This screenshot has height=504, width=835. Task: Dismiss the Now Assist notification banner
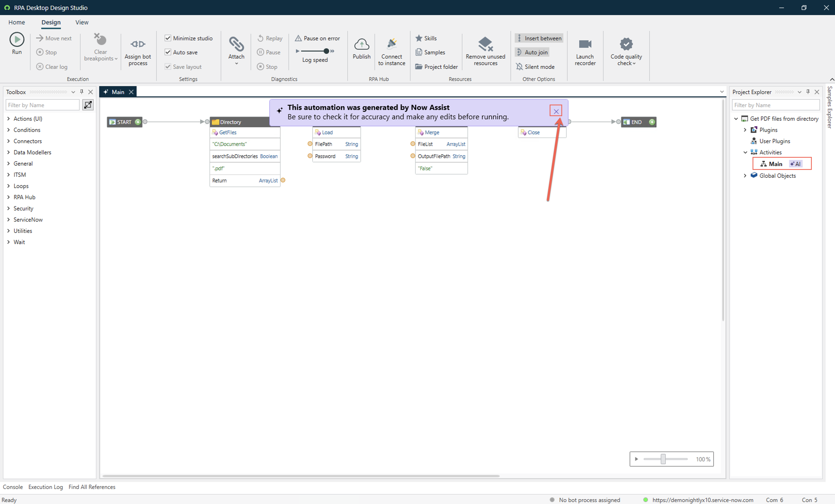(556, 111)
